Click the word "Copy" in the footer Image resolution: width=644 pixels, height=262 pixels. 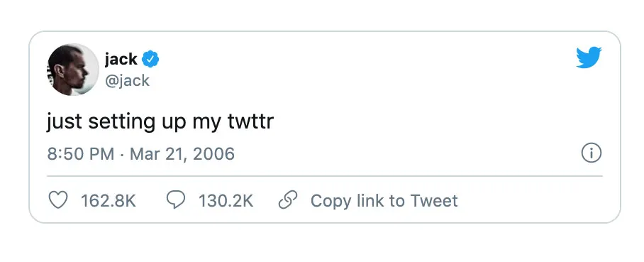(x=331, y=202)
